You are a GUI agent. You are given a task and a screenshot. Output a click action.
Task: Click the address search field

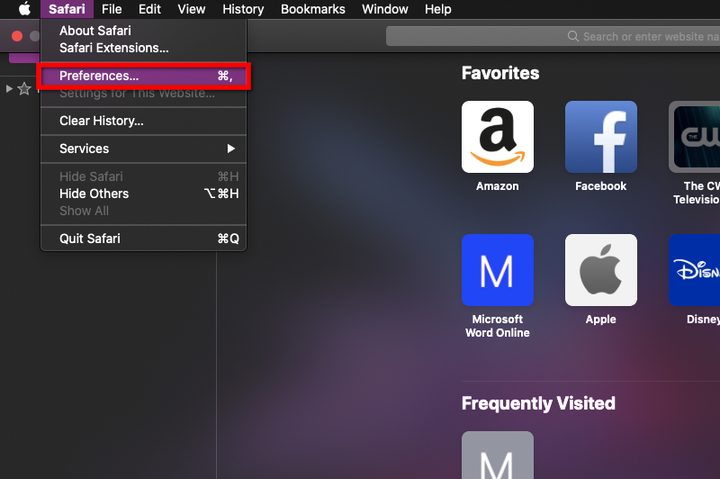pyautogui.click(x=553, y=36)
